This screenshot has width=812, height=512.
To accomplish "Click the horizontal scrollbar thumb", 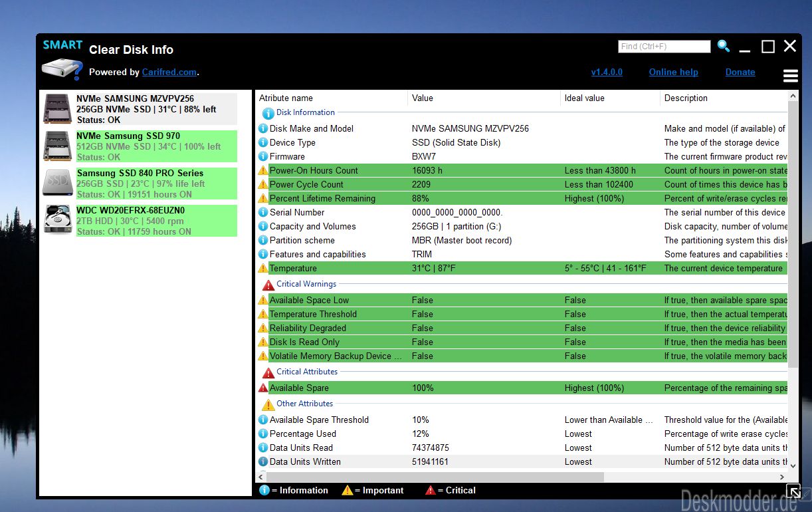I will coord(436,477).
